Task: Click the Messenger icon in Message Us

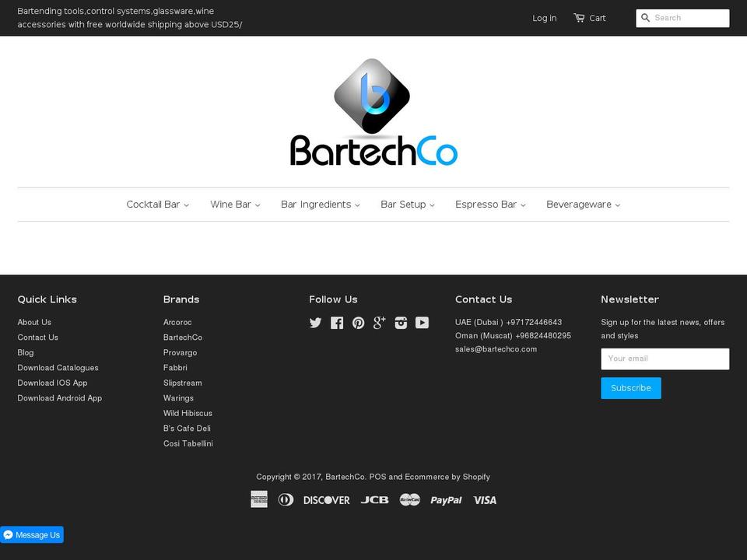Action: coord(8,535)
